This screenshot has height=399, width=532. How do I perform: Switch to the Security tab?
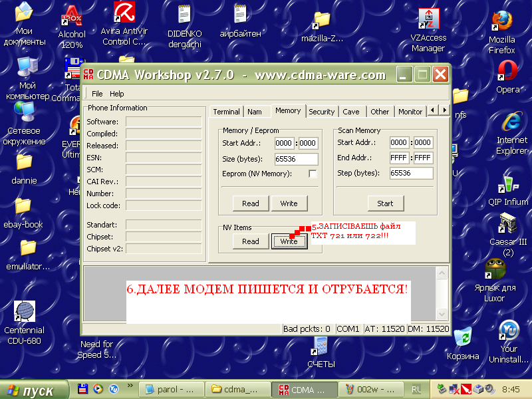322,112
